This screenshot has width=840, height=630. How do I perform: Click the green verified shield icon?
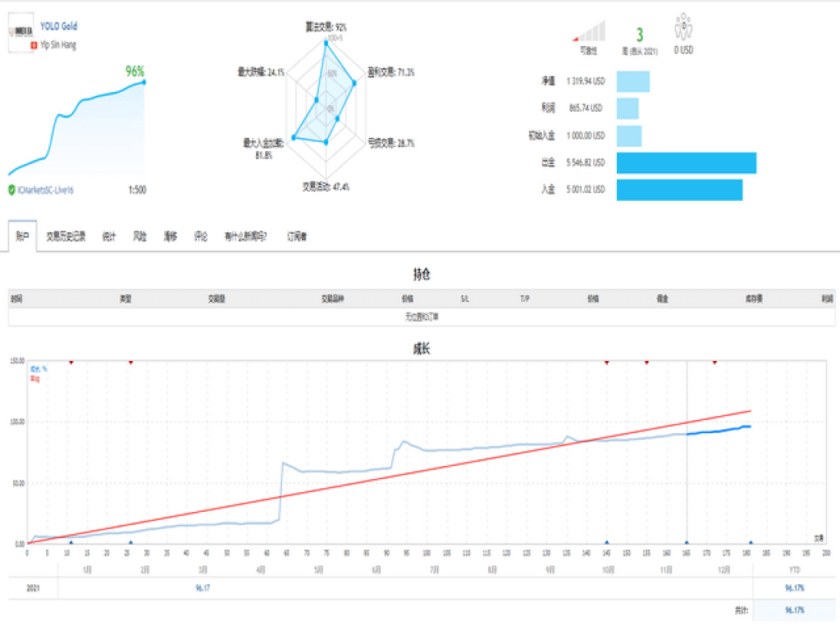coord(11,189)
